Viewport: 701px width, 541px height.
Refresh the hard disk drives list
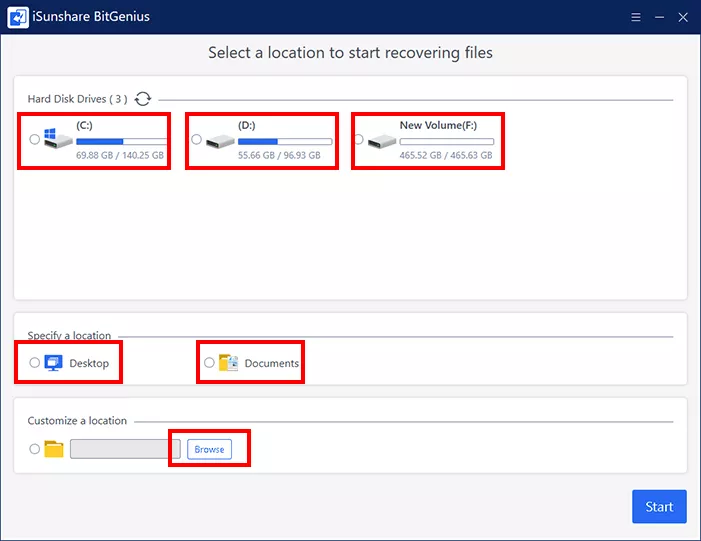(x=143, y=99)
